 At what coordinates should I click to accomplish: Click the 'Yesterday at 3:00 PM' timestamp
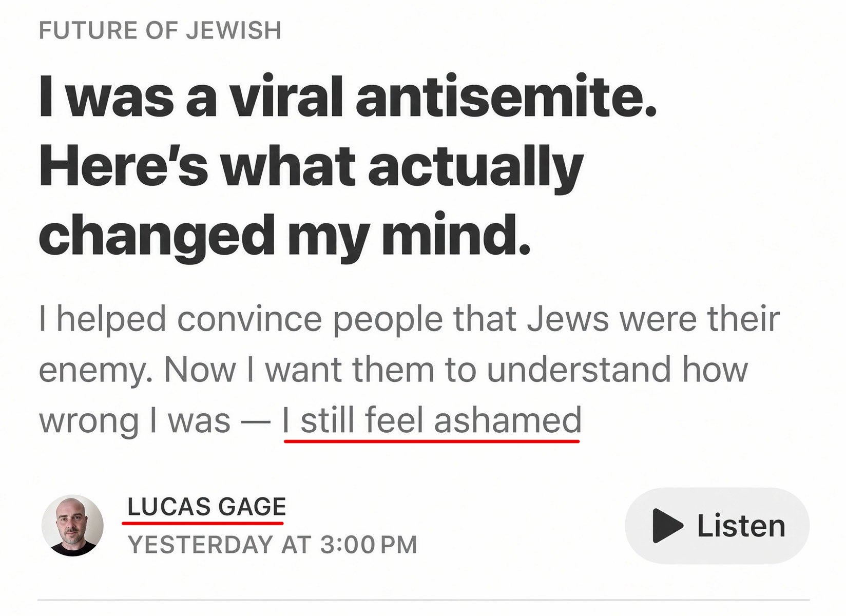pyautogui.click(x=273, y=545)
